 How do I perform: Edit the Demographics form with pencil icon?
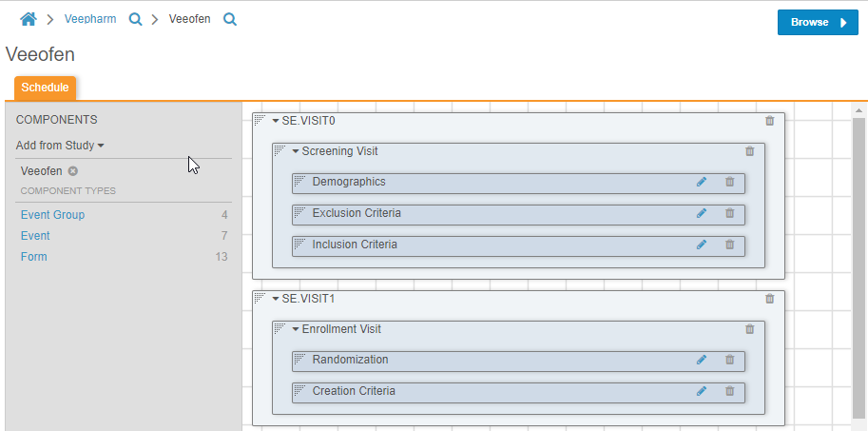702,183
